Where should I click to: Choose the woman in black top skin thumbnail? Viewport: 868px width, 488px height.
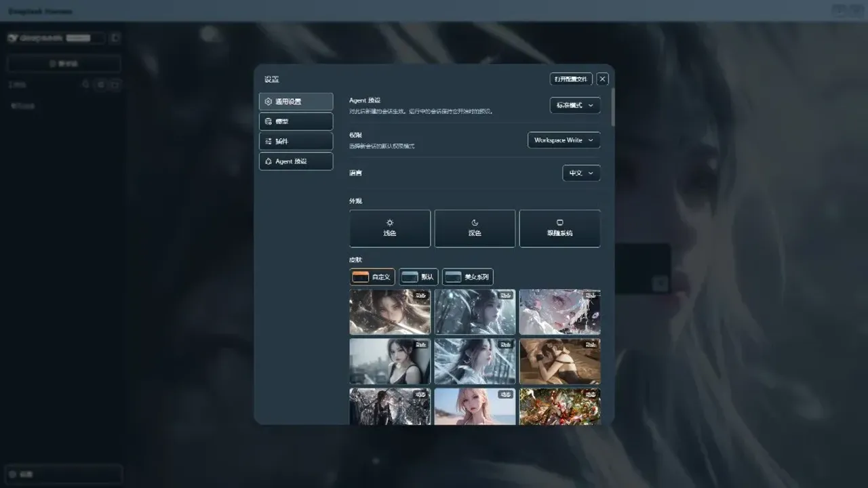(390, 361)
